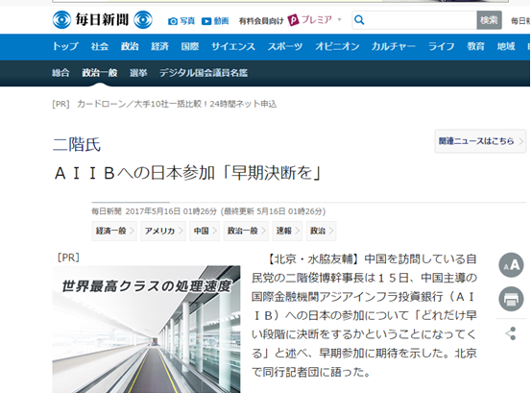Click the print article icon
The image size is (532, 393).
(511, 299)
